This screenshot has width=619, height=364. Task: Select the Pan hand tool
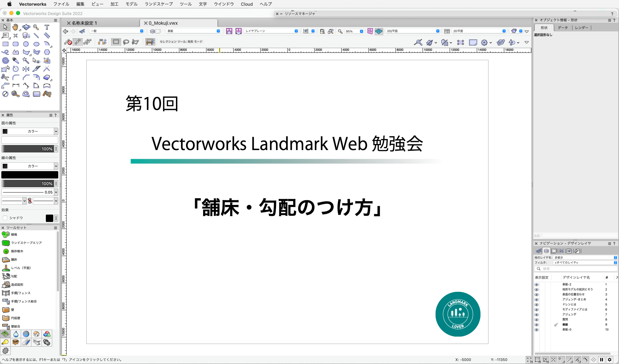point(15,27)
